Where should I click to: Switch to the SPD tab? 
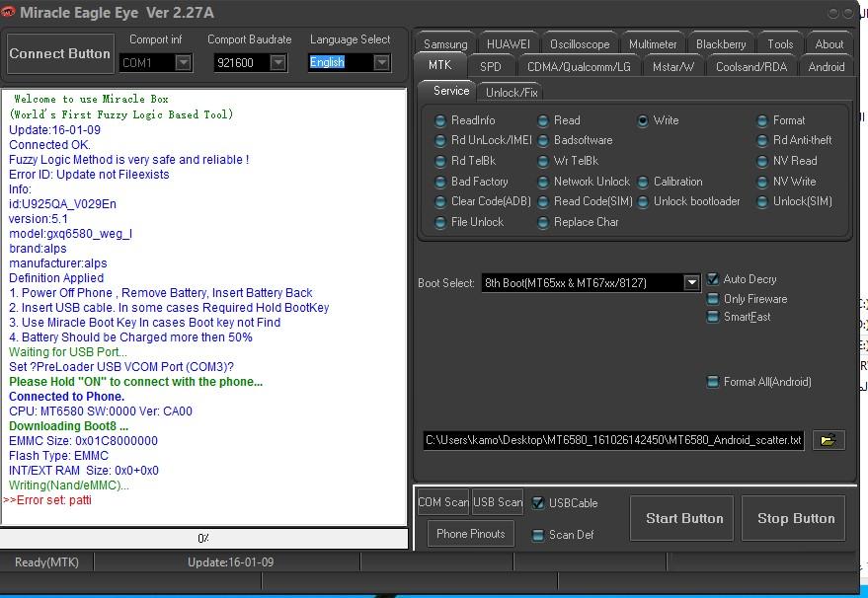pos(491,67)
